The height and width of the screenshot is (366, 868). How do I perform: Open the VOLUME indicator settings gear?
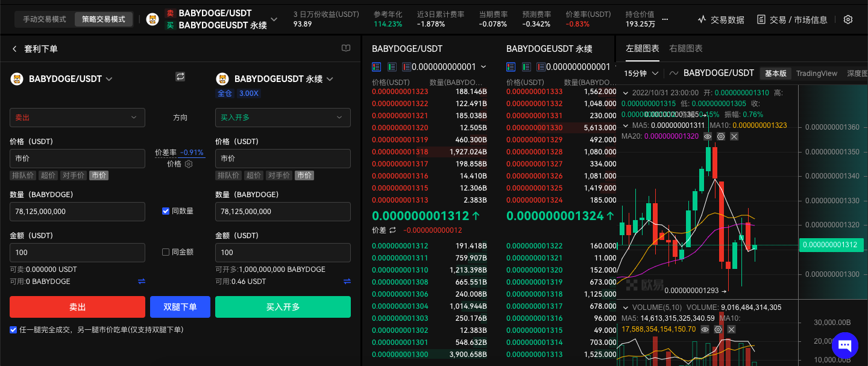pos(718,329)
